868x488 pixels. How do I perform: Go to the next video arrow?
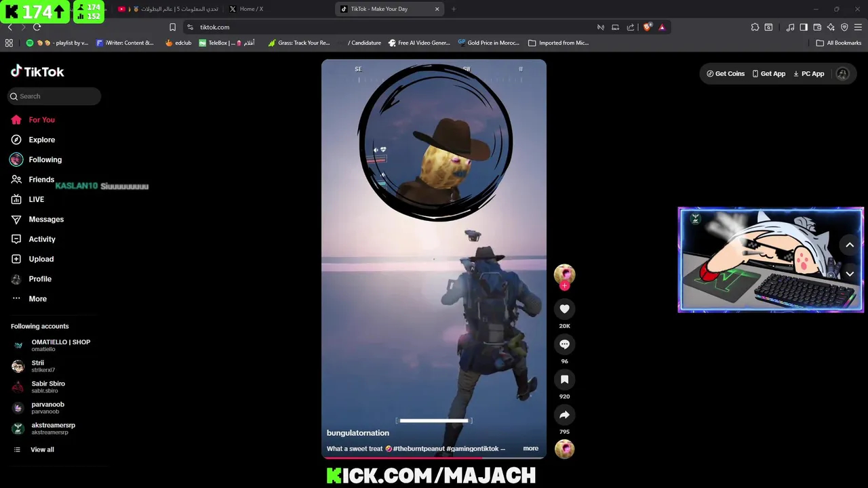click(x=850, y=274)
